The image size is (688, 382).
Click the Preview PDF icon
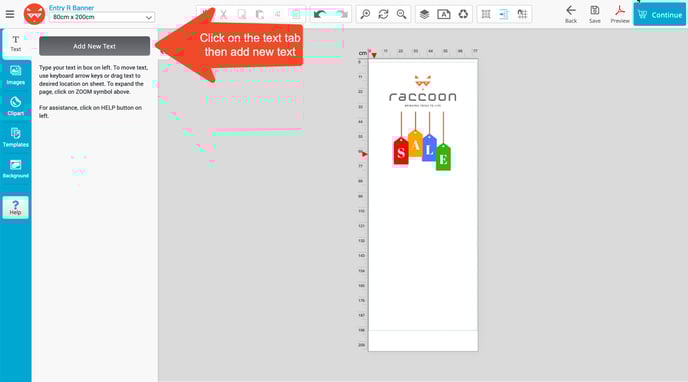point(620,14)
